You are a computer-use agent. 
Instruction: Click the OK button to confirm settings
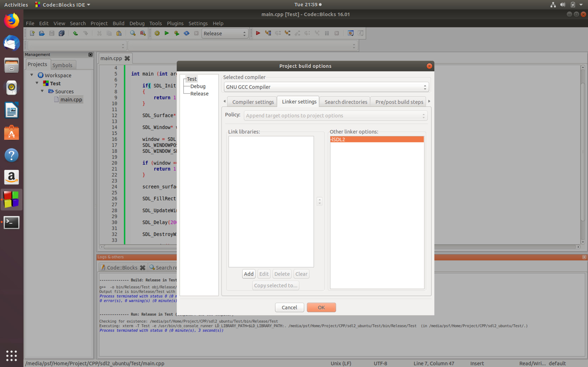pos(321,307)
